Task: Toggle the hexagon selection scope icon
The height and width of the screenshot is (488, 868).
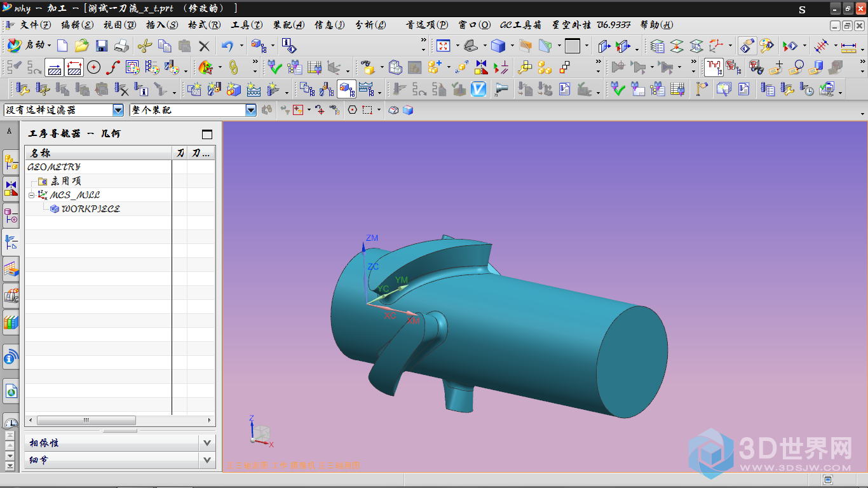Action: tap(353, 110)
